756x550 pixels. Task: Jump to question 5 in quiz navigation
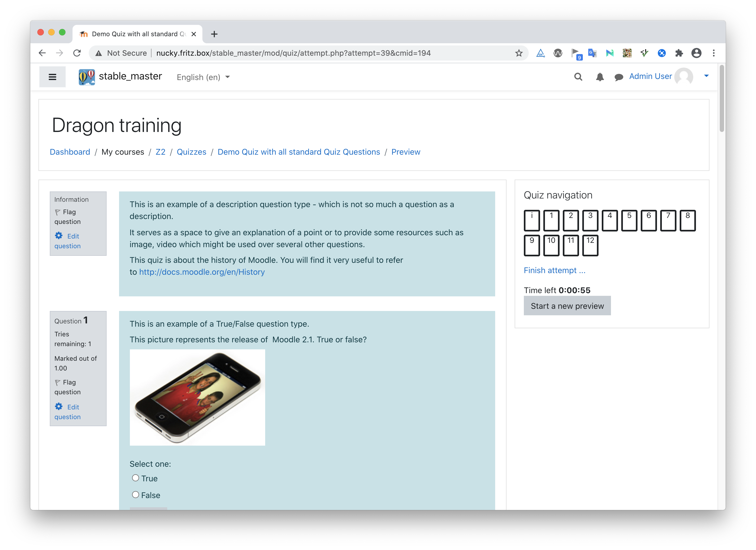(629, 220)
